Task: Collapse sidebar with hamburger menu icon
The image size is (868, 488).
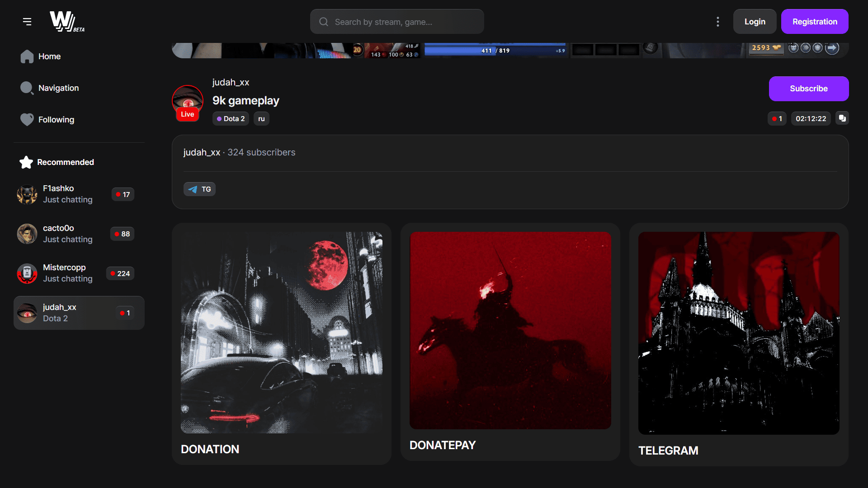Action: point(27,21)
